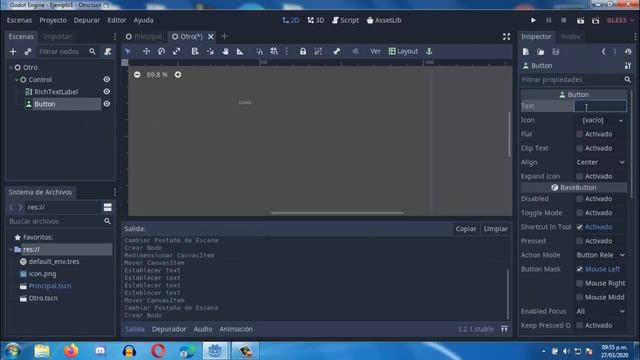The image size is (640, 360).
Task: Lock the selected node with padlock icon
Action: point(303,51)
